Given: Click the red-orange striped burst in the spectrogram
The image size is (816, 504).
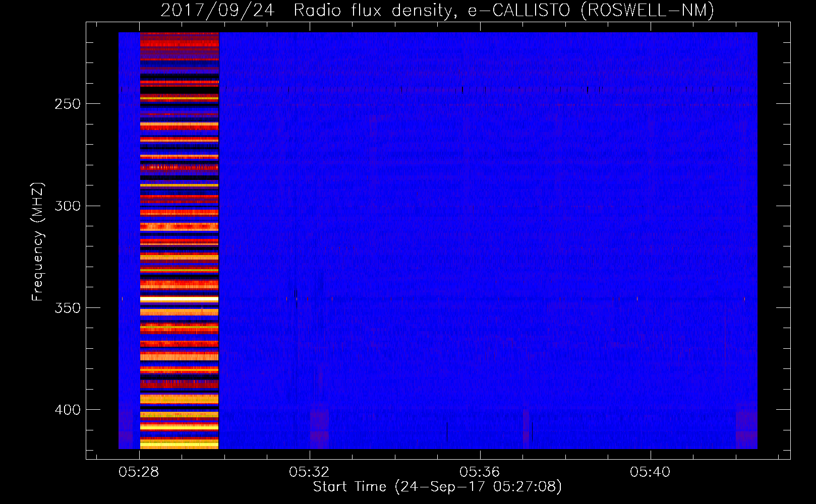Looking at the screenshot, I should pos(179,240).
